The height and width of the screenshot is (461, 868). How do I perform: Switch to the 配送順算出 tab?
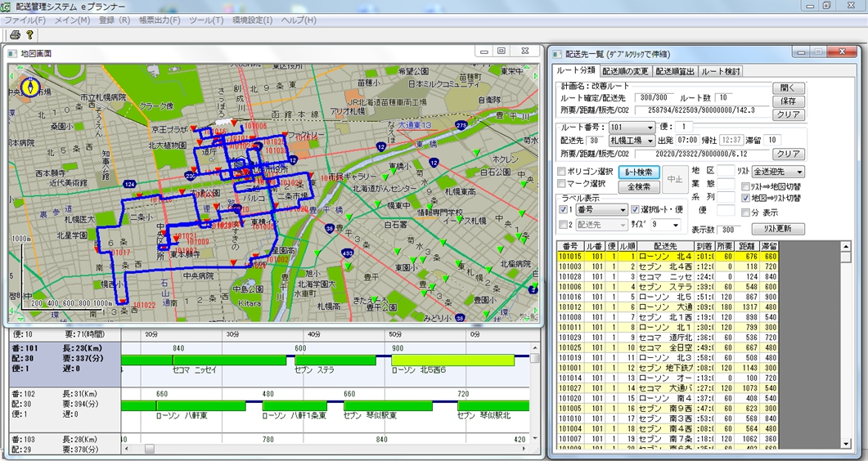675,71
